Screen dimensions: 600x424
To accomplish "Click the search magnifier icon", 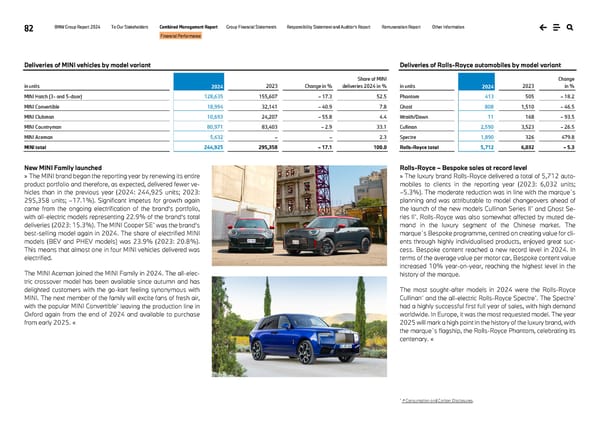I will [578, 26].
